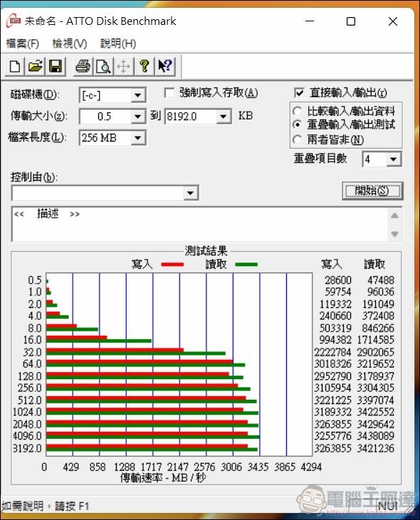Click description box scroll down arrow

tap(394, 234)
